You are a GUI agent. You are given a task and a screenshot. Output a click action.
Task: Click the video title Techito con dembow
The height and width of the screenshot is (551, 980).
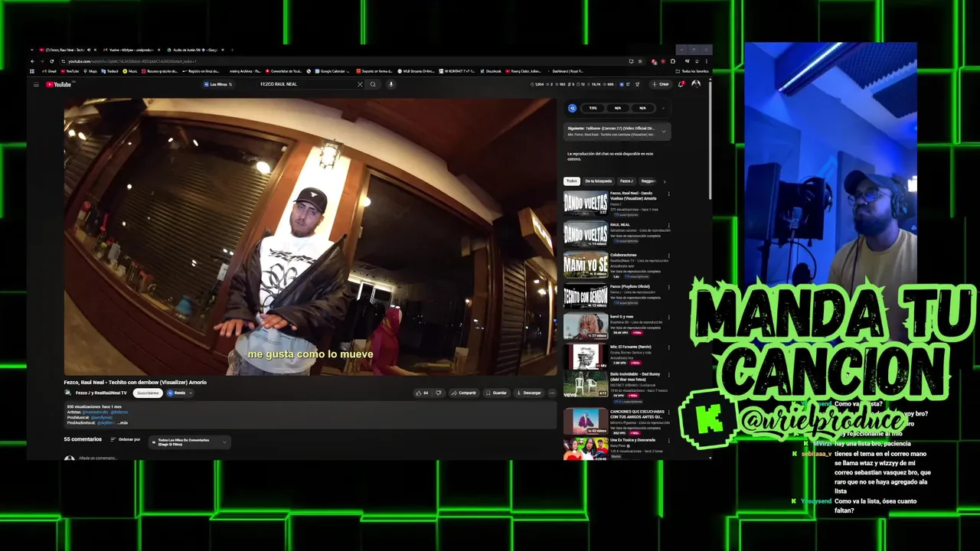pyautogui.click(x=136, y=382)
